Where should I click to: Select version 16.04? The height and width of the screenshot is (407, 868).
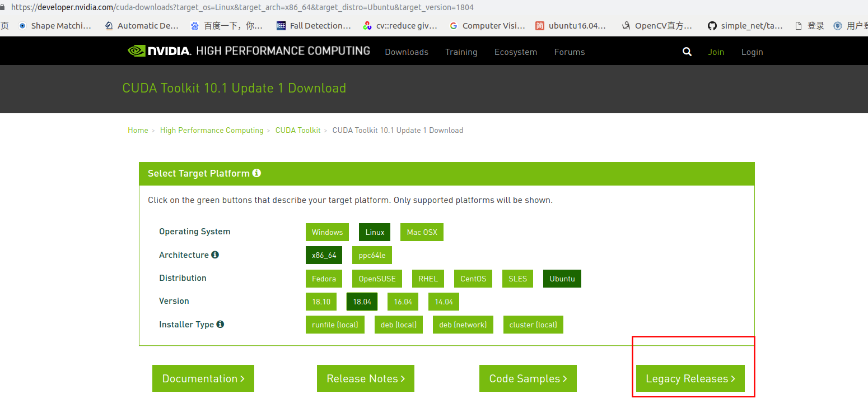[x=403, y=302]
